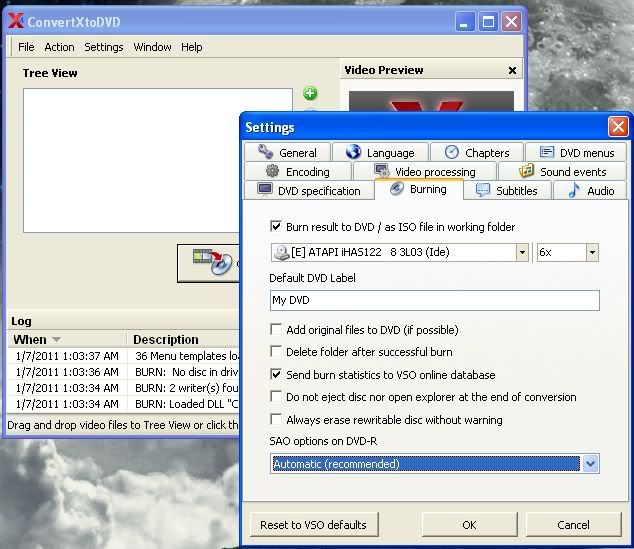Switch to the Chapters tab

click(x=477, y=152)
